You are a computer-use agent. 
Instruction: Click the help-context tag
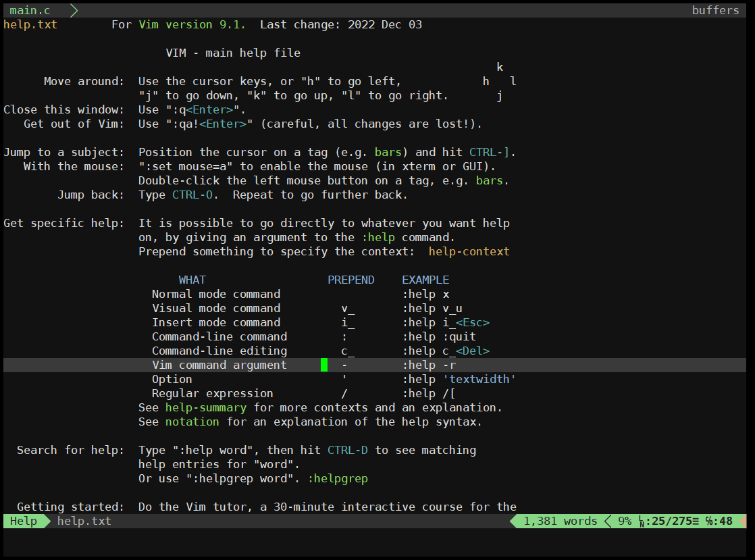click(x=469, y=251)
